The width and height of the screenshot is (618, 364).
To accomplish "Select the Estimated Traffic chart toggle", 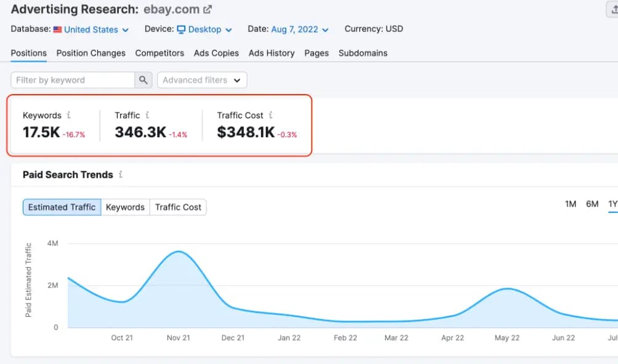I will pos(62,207).
